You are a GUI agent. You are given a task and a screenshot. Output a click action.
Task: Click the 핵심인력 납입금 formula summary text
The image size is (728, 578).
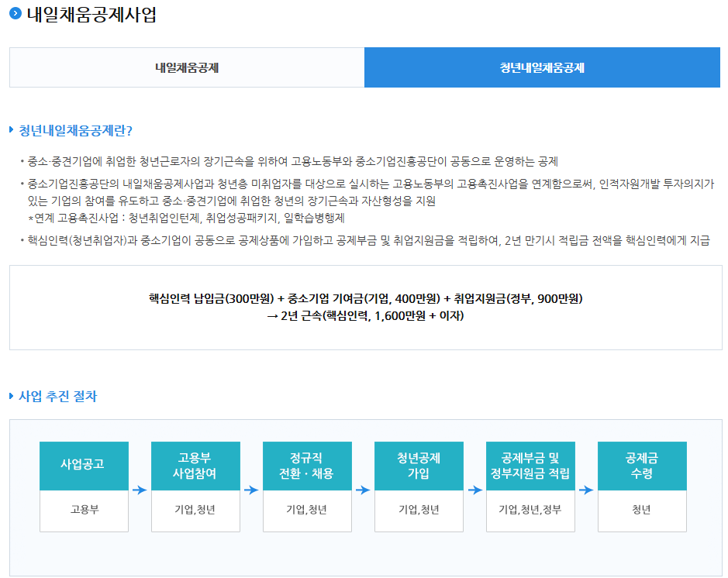point(365,298)
